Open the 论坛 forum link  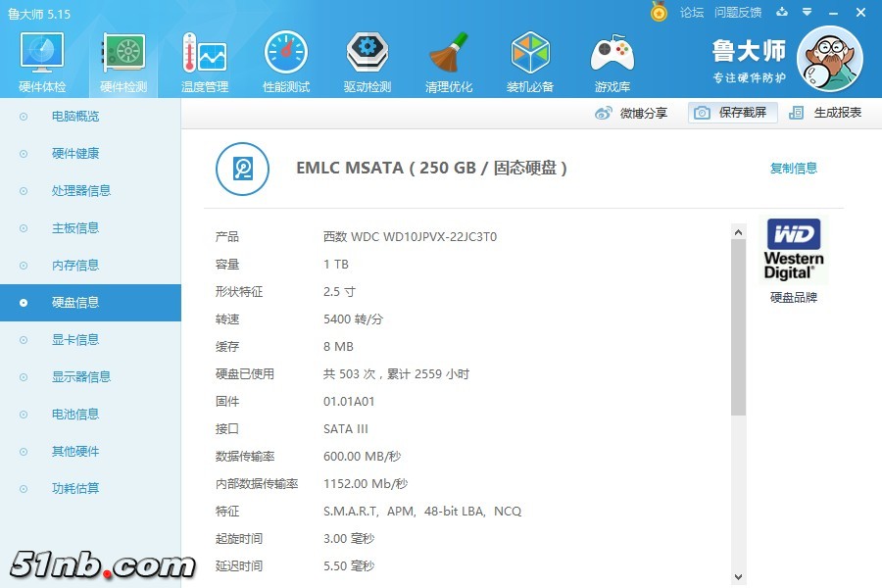coord(692,13)
